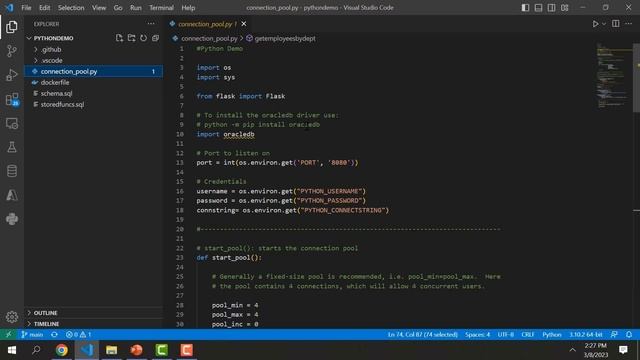Screen dimensions: 640x360
Task: Split the editor to the right
Action: point(616,24)
